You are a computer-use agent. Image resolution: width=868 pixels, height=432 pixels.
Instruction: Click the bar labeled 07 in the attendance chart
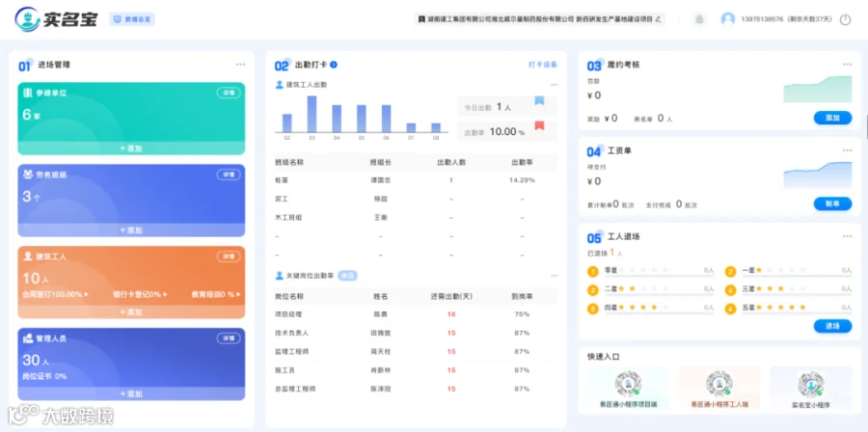coord(411,128)
